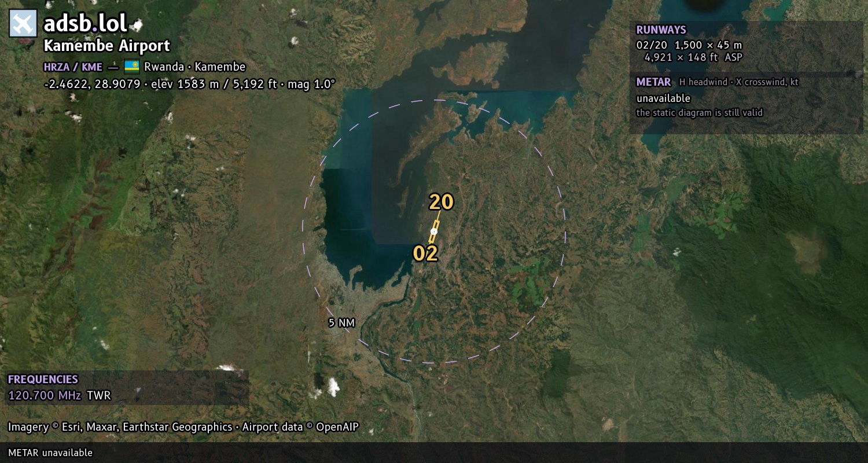
Task: Click the 120.700 MHz frequency value
Action: (x=45, y=396)
